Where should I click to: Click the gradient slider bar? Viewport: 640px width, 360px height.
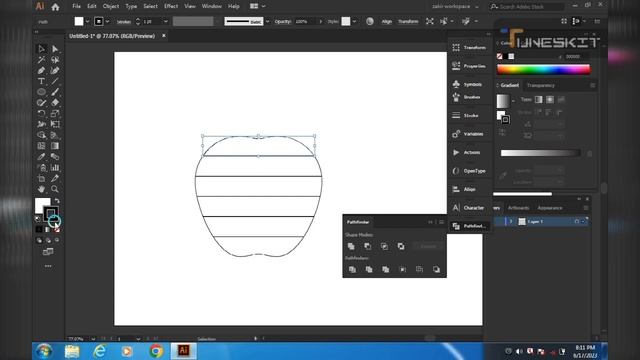pyautogui.click(x=540, y=153)
